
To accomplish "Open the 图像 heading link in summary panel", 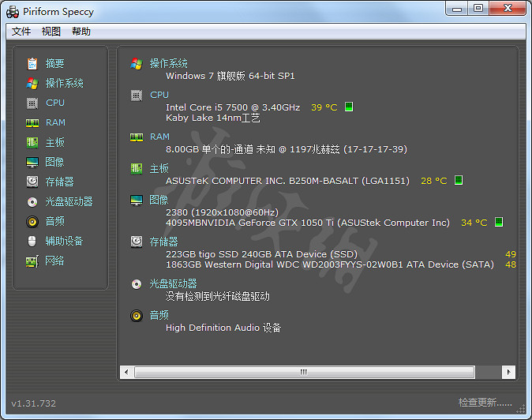I will 159,201.
